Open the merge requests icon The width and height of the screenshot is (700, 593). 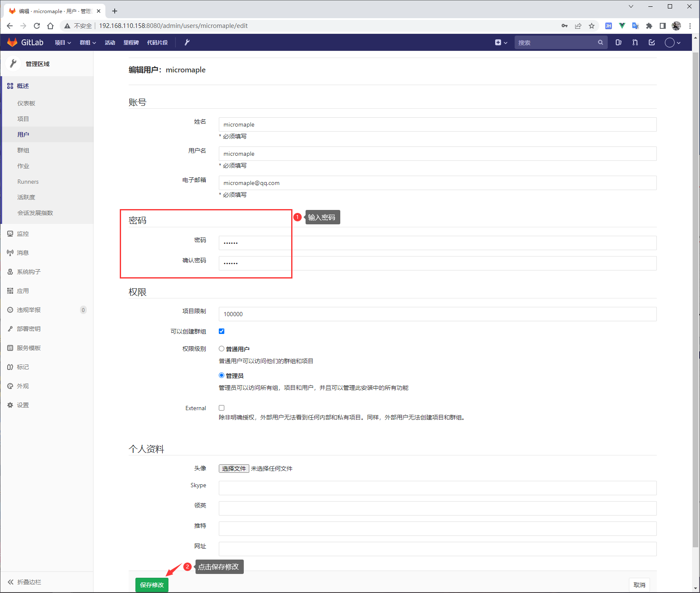pos(635,42)
